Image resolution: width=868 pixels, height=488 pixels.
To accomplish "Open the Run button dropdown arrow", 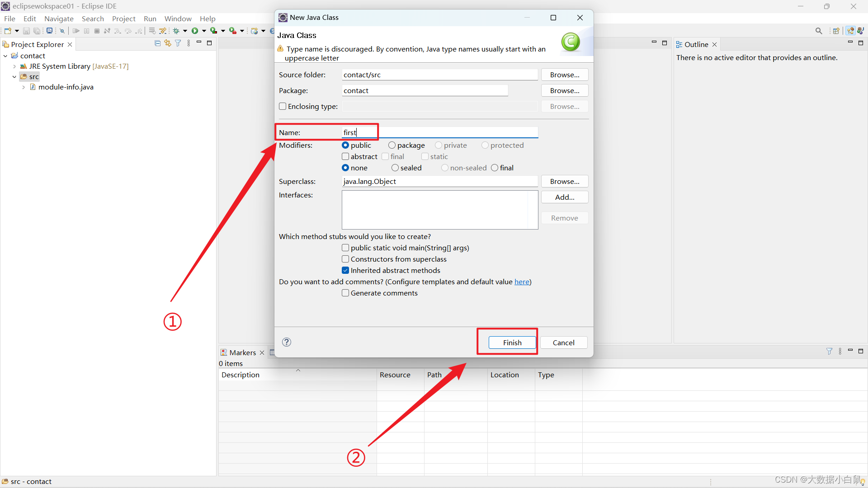I will [x=204, y=31].
